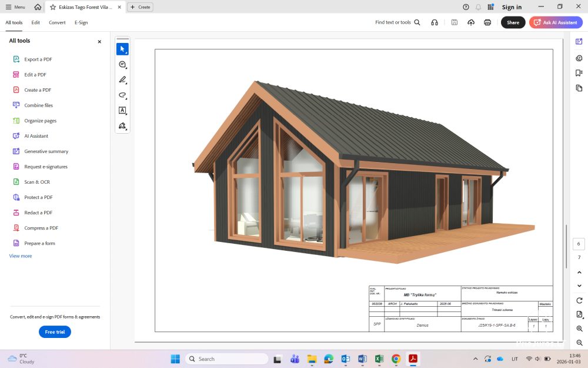Choose the comment tool in quick toolbar
This screenshot has width=588, height=368.
[122, 64]
